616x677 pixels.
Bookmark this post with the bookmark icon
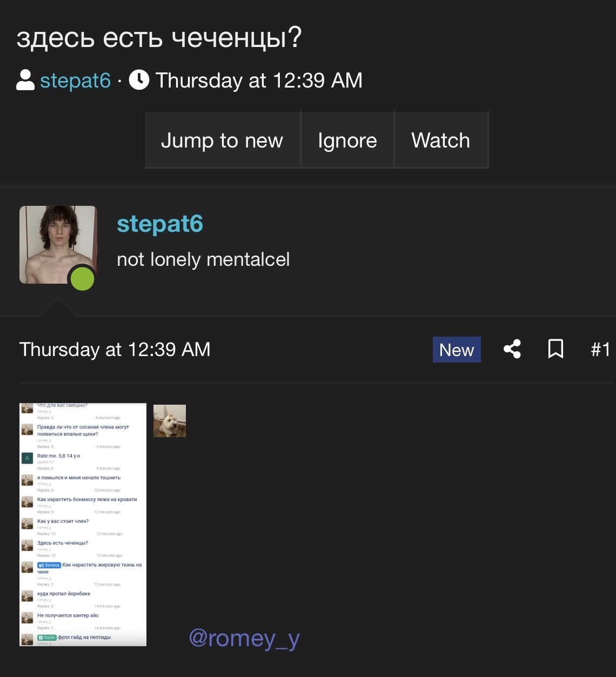pyautogui.click(x=555, y=349)
